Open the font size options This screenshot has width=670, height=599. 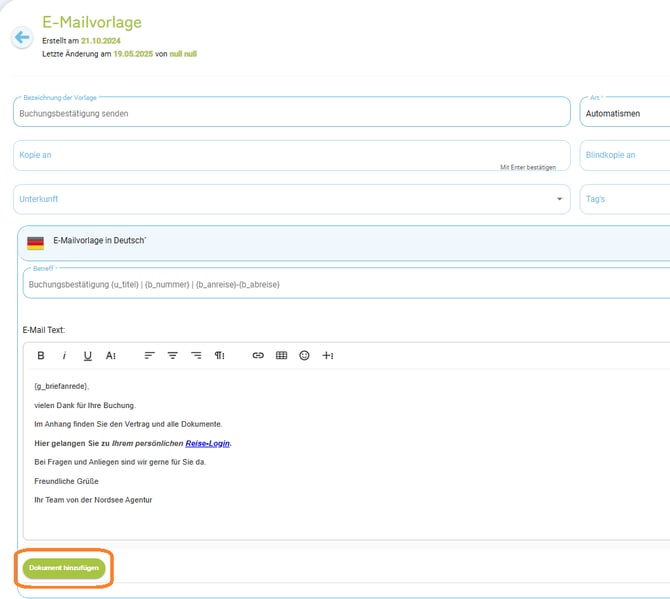point(111,355)
